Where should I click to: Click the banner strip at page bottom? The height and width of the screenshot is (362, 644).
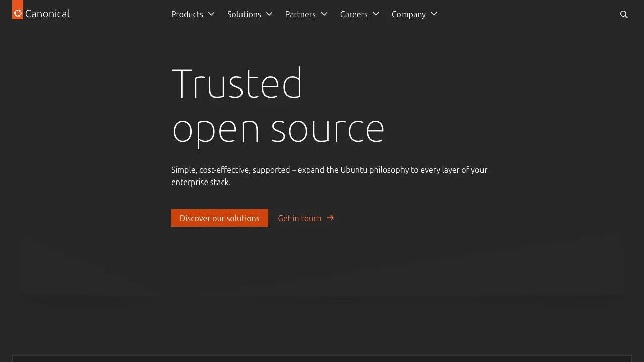point(322,358)
